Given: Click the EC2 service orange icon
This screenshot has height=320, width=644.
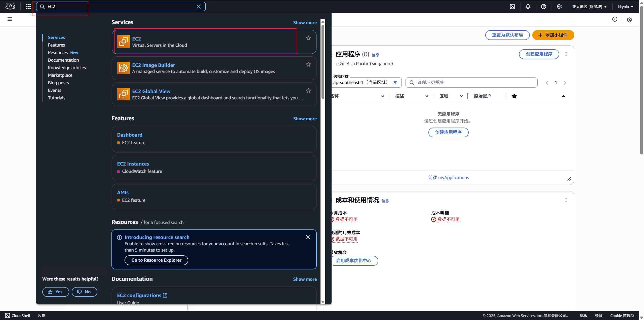Looking at the screenshot, I should (x=124, y=42).
